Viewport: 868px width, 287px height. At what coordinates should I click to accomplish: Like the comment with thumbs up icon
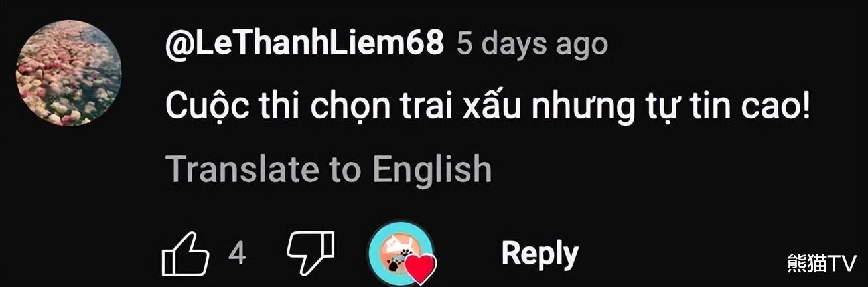(185, 254)
